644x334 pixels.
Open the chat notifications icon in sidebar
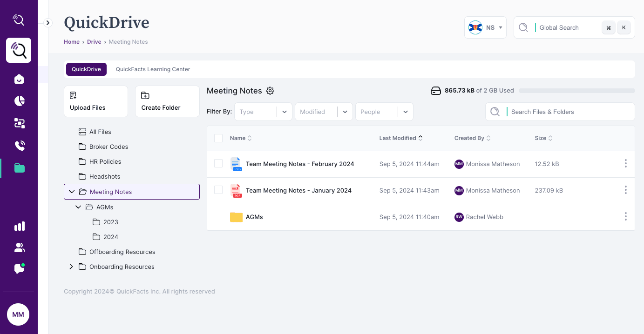[19, 269]
